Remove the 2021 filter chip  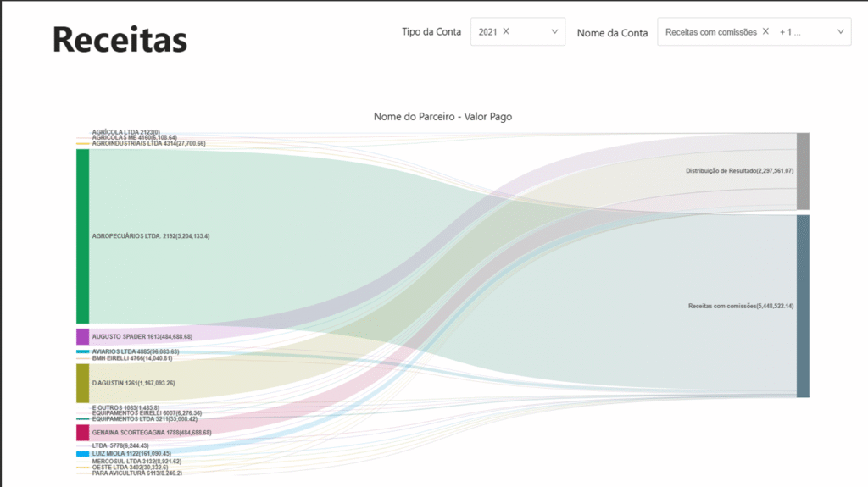tap(506, 31)
